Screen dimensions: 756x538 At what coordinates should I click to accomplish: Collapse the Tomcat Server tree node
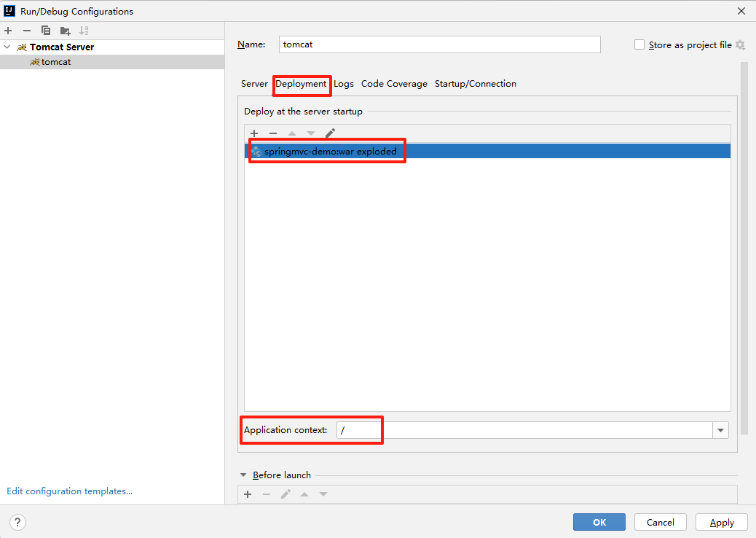pyautogui.click(x=7, y=47)
